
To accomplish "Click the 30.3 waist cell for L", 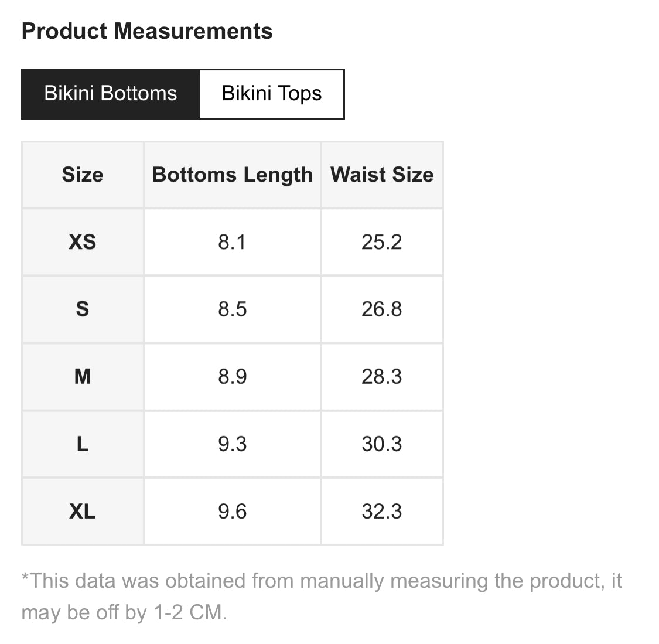I will point(382,444).
